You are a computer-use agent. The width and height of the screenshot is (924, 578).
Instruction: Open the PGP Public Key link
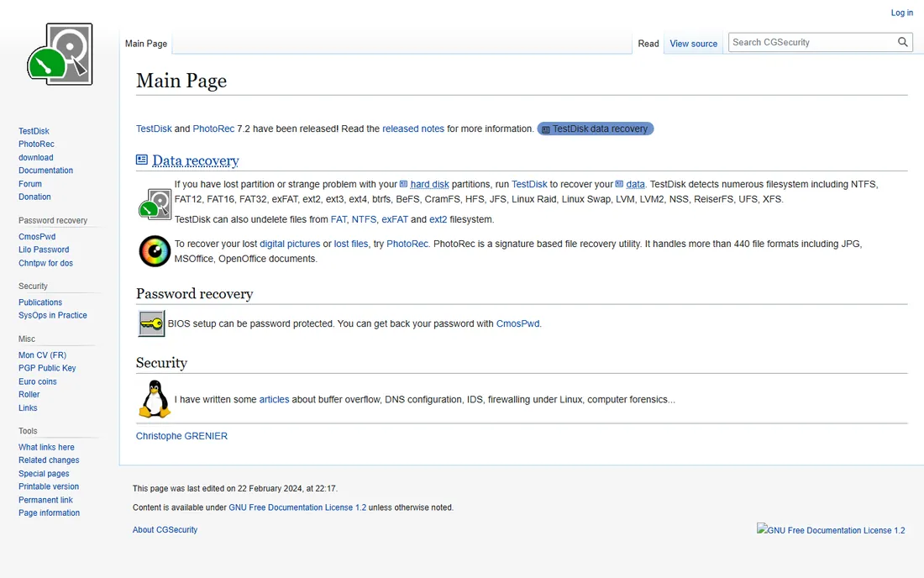coord(47,368)
